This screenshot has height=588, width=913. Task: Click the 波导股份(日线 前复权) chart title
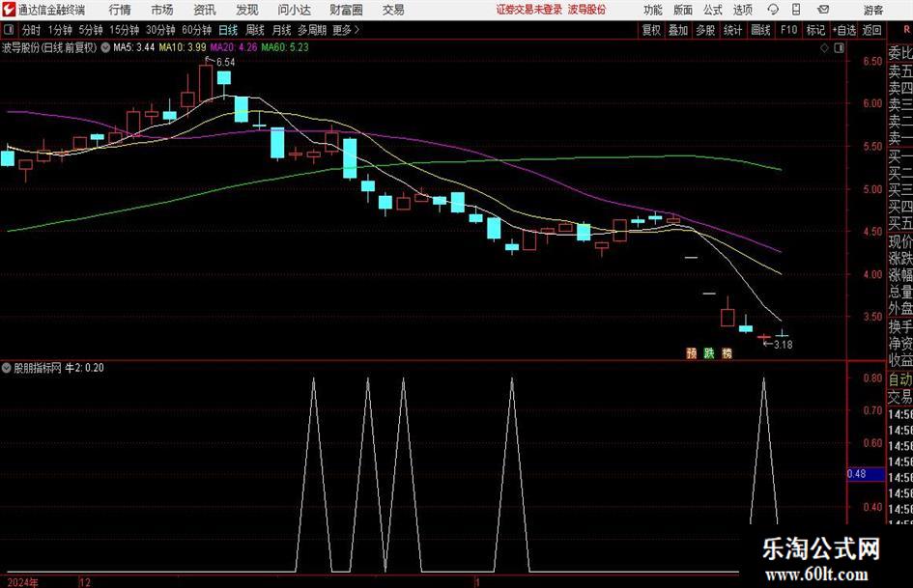click(x=49, y=47)
